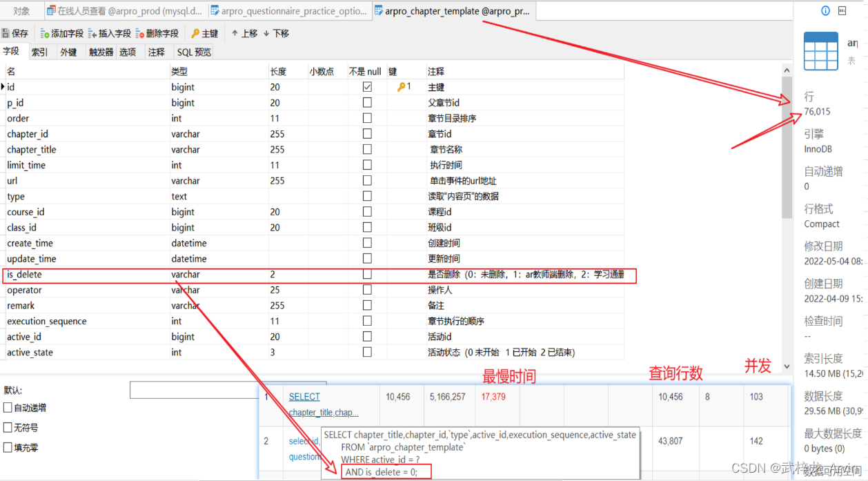This screenshot has width=868, height=481.
Task: Move field down with 下移 arrow
Action: coord(266,33)
